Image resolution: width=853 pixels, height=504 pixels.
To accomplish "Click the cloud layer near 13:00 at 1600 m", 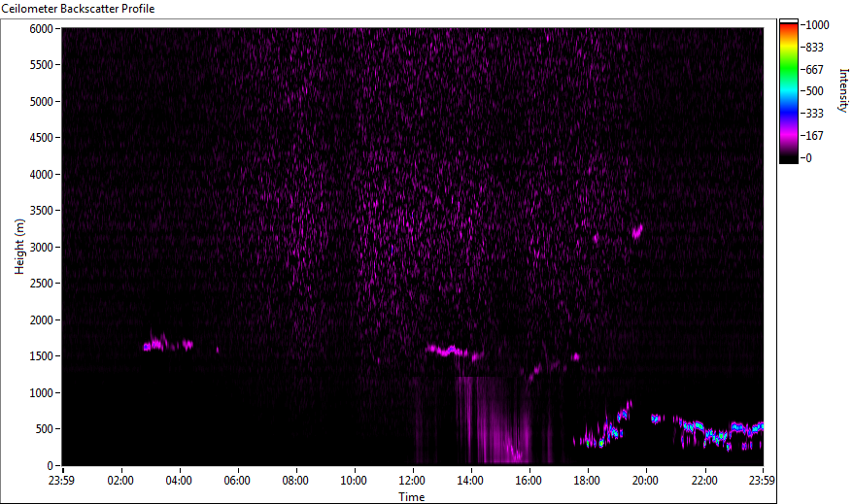I will pos(454,352).
